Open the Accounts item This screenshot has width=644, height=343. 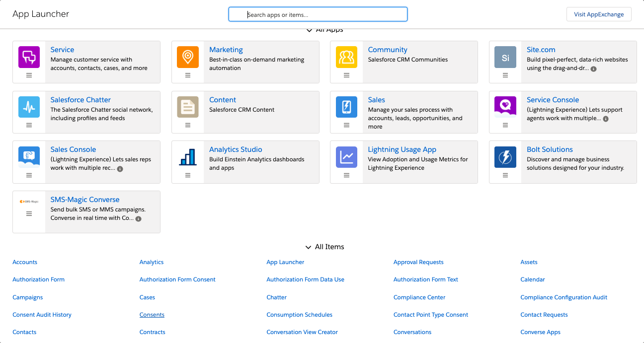pos(25,262)
